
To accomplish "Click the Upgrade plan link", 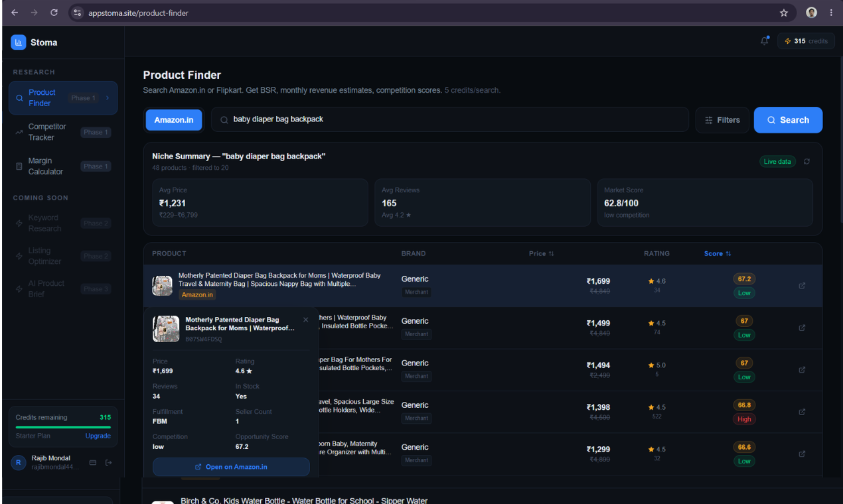I will click(x=98, y=436).
